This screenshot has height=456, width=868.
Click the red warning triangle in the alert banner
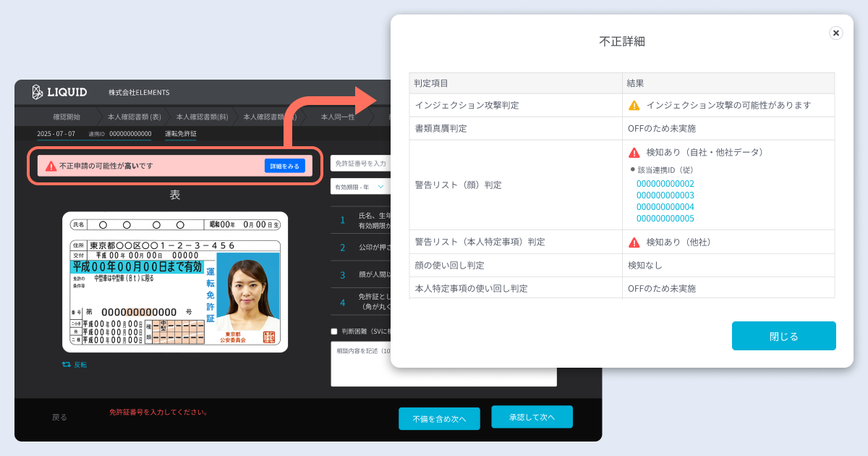(51, 165)
